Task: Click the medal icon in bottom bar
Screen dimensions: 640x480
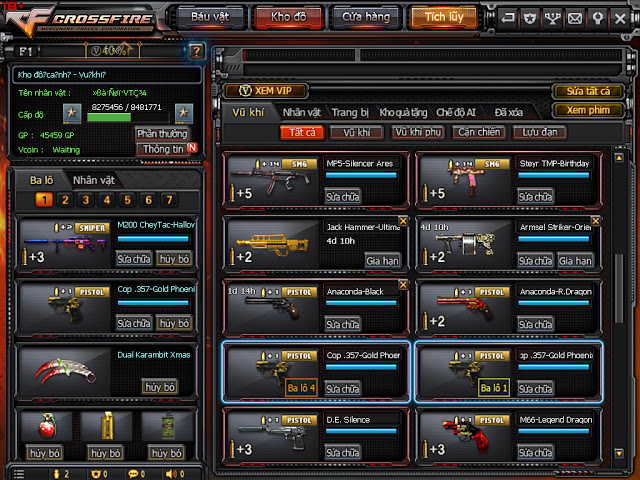Action: (x=96, y=474)
